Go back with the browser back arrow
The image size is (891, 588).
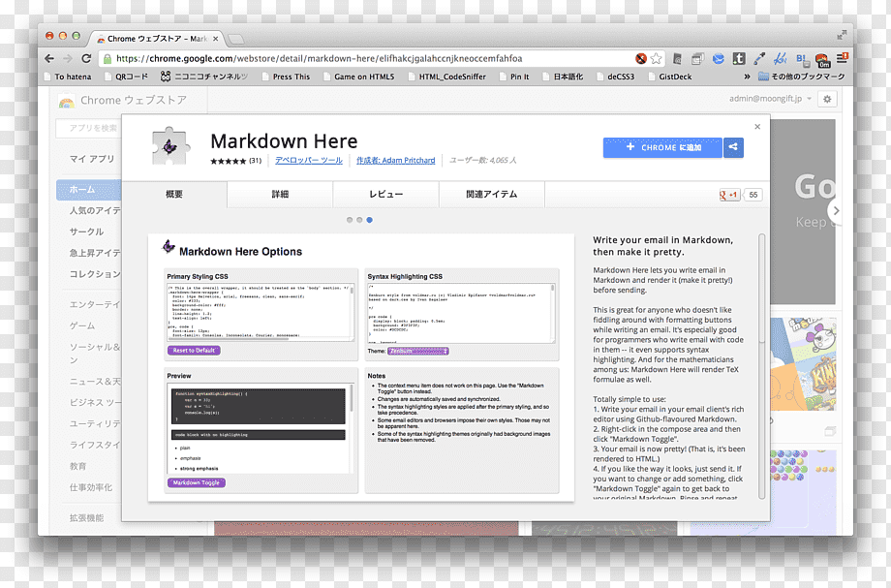[x=49, y=58]
